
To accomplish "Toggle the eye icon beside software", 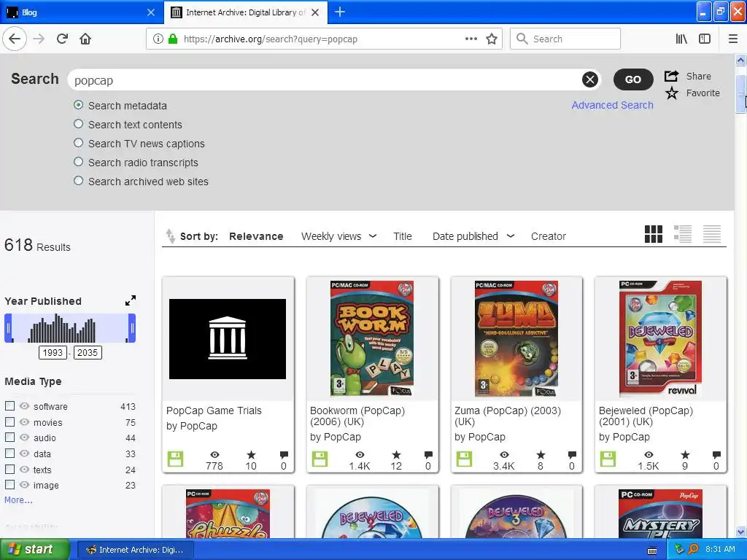I will pyautogui.click(x=24, y=405).
